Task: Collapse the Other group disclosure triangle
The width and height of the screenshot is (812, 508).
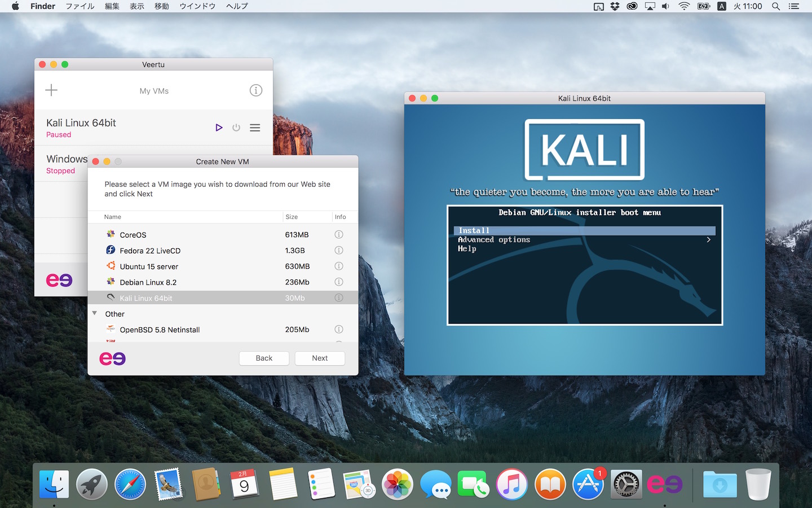Action: pos(95,313)
